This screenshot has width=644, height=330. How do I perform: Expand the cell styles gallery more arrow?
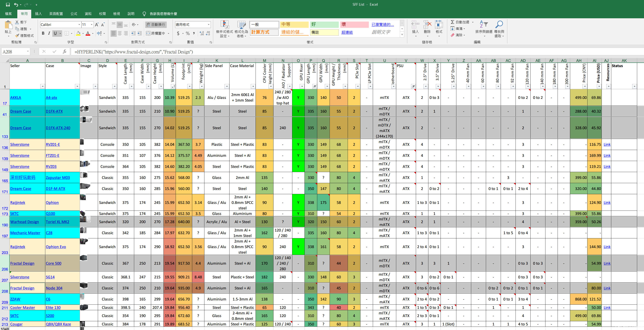point(402,35)
